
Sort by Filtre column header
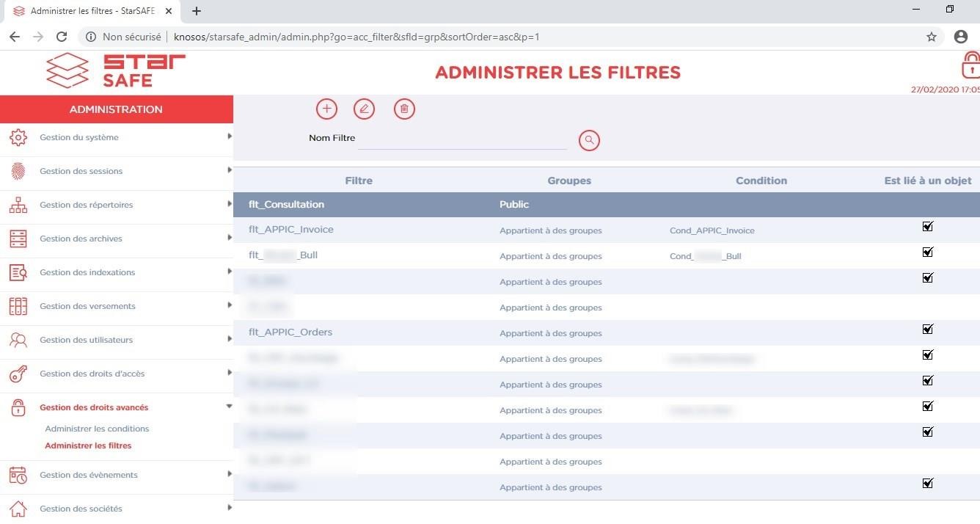click(359, 181)
